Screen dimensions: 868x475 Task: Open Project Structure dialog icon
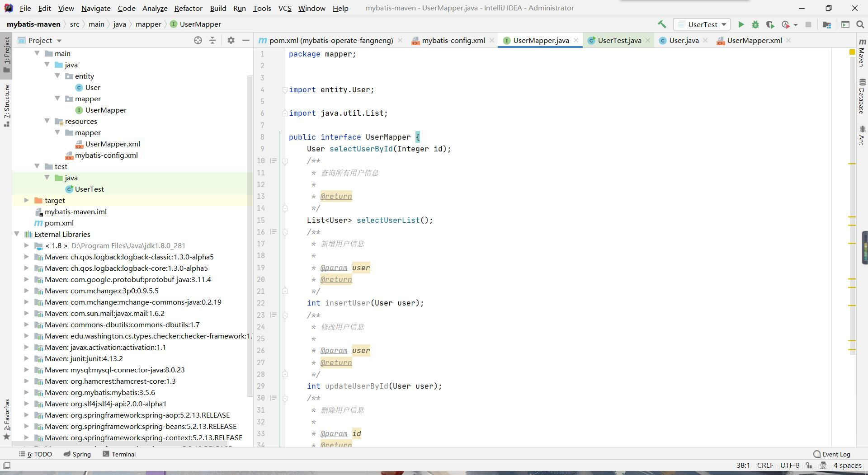[827, 24]
